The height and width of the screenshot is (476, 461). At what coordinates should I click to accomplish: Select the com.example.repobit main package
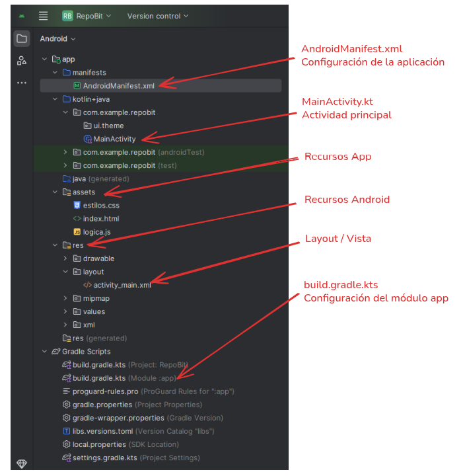pos(119,112)
